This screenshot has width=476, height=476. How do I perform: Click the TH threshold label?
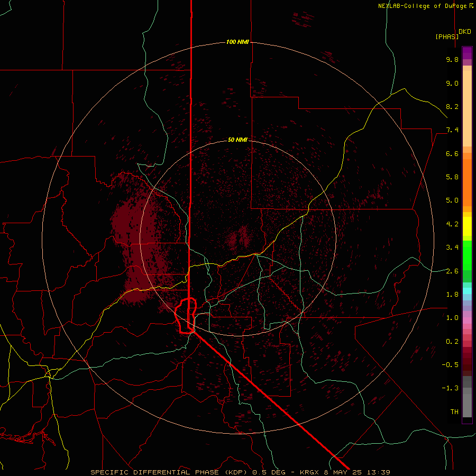(x=454, y=412)
